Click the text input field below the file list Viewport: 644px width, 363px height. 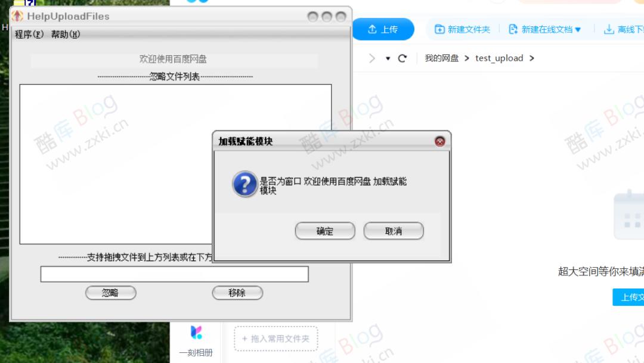tap(173, 275)
